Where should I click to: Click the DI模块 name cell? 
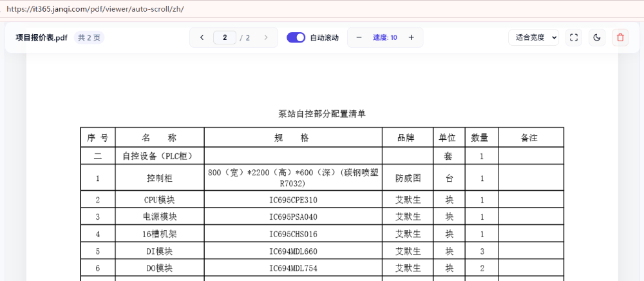(160, 251)
